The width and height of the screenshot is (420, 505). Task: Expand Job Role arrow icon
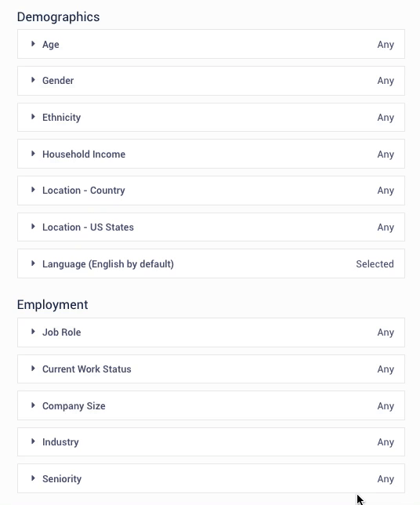click(33, 332)
